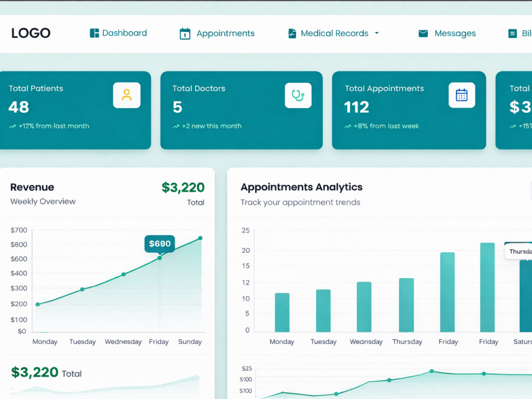
Task: Click the Appointments Analytics heading
Action: [x=302, y=187]
